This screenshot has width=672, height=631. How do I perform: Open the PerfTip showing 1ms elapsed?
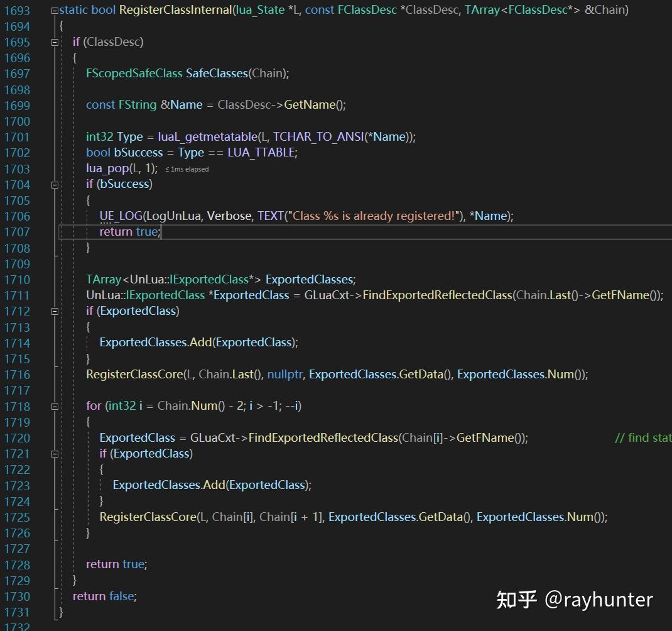point(188,168)
